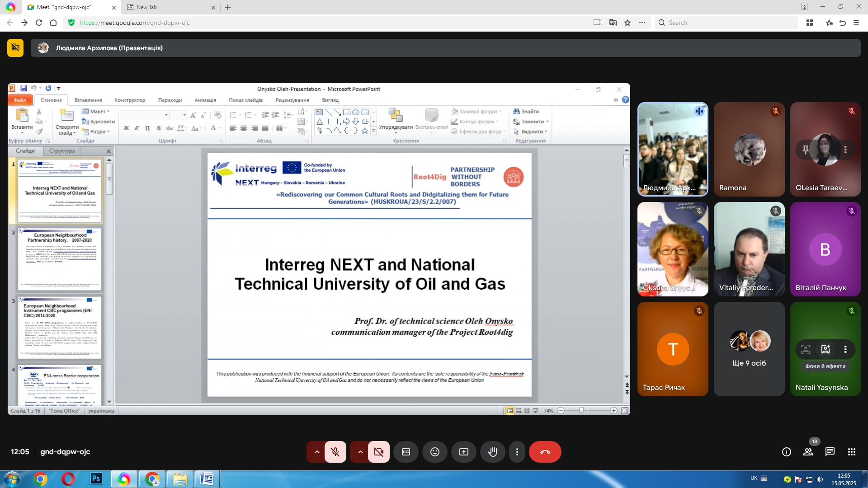This screenshot has width=868, height=488.
Task: Switch to the Структура pane tab
Action: tap(62, 151)
